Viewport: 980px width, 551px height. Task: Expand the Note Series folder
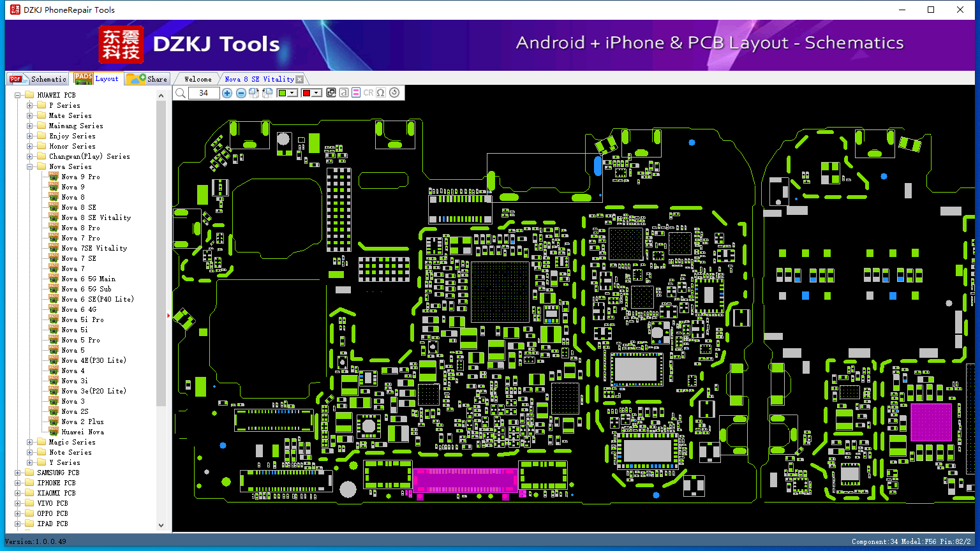pos(30,453)
